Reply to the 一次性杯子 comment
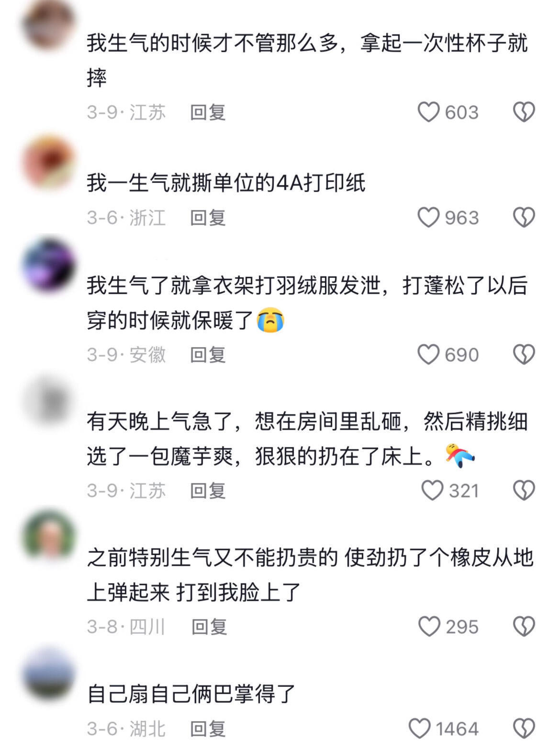Viewport: 560px width, 742px height. (x=208, y=112)
